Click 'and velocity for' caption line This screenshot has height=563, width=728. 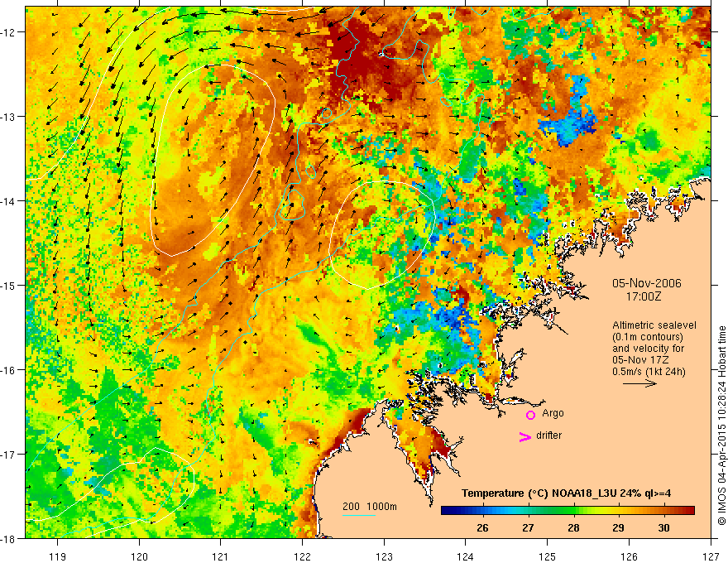(x=648, y=349)
